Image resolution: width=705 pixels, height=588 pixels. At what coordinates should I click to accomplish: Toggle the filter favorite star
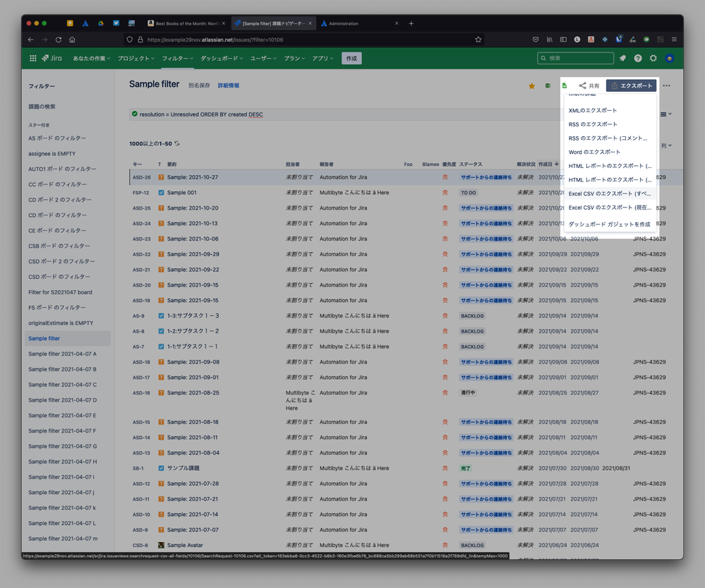tap(531, 86)
